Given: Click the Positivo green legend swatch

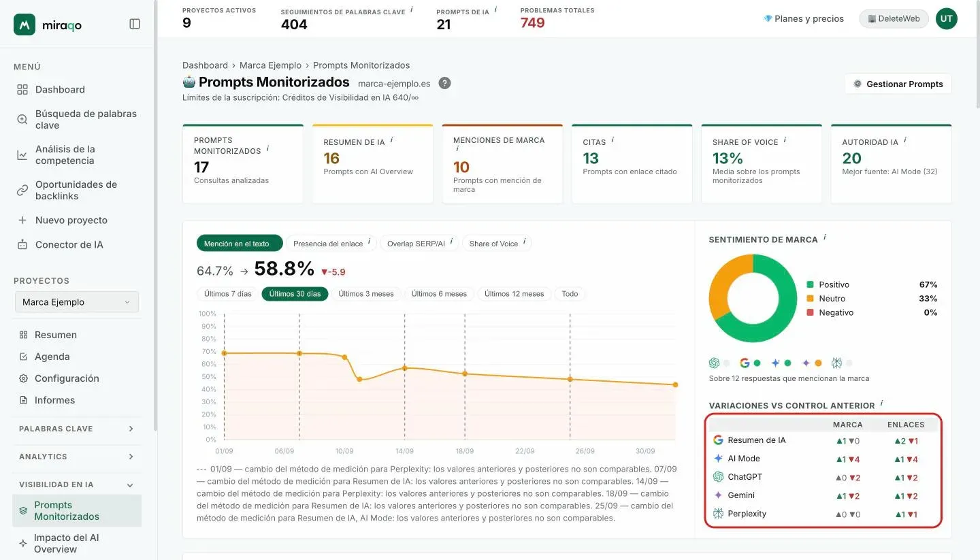Looking at the screenshot, I should click(810, 284).
